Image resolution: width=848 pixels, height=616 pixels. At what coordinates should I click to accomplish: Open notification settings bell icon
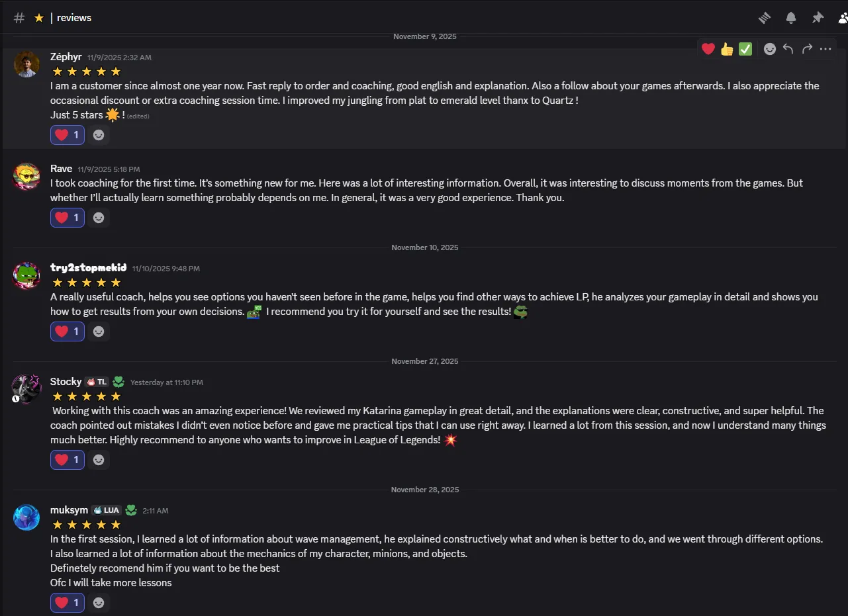[791, 18]
